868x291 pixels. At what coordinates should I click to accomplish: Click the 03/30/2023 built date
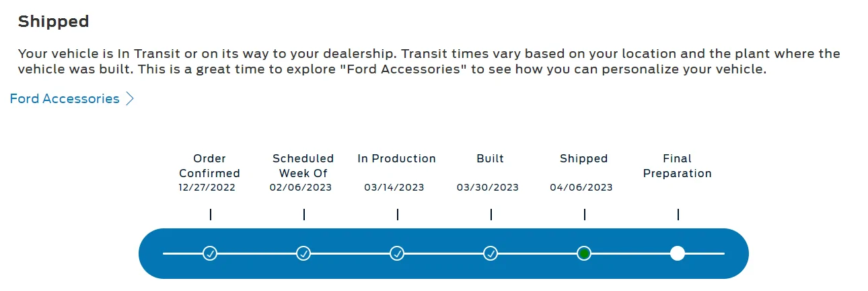[x=488, y=187]
